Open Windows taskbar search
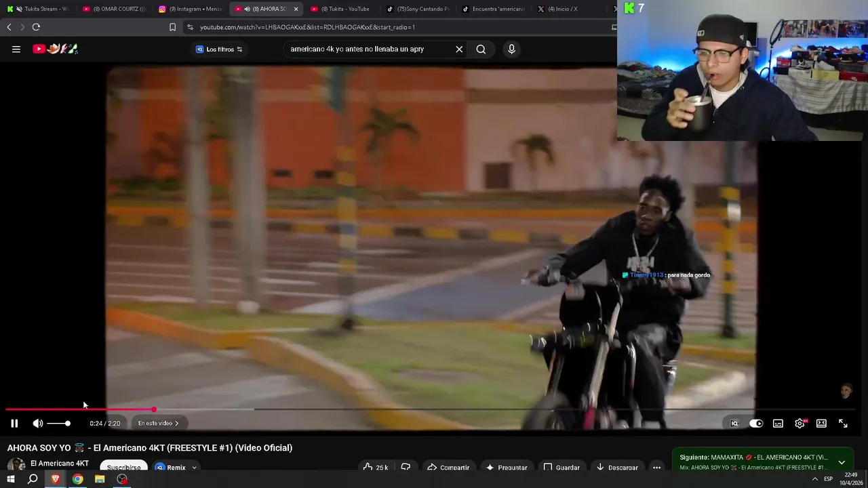868x488 pixels. tap(33, 479)
